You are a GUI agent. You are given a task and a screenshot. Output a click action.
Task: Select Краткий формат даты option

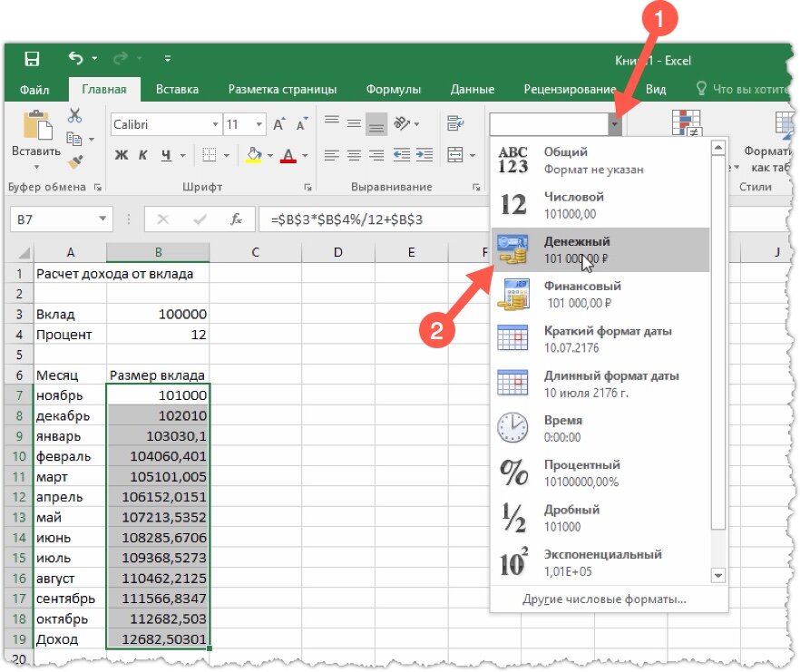tap(600, 339)
